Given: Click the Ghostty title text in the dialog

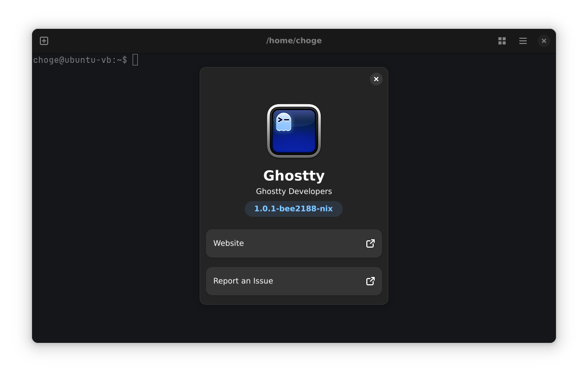Looking at the screenshot, I should 293,175.
